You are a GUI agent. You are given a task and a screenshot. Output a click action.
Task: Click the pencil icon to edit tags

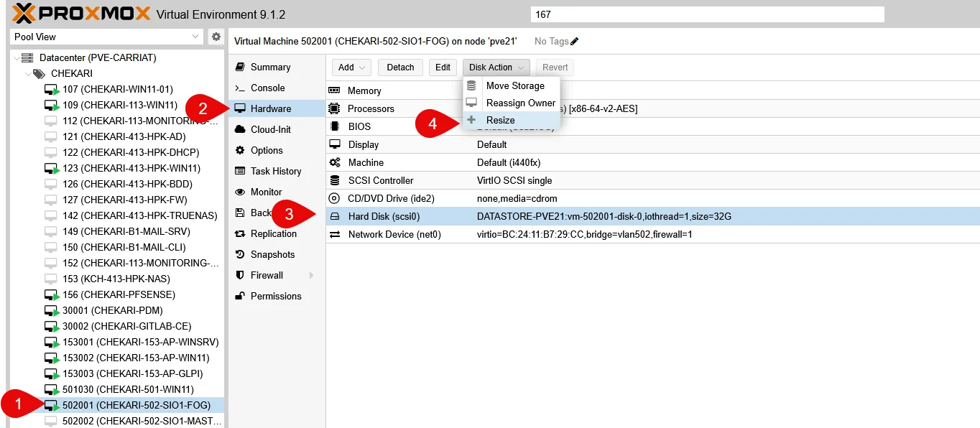574,42
